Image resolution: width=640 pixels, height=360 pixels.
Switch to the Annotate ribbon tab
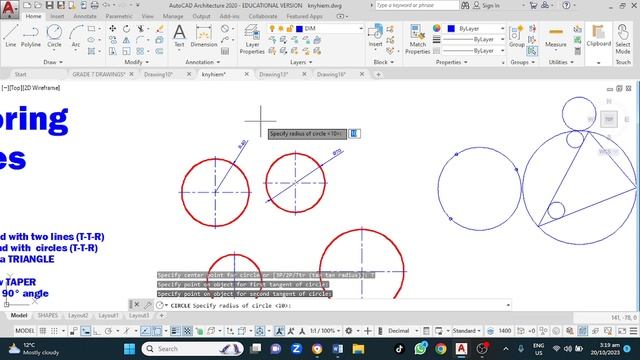(85, 16)
